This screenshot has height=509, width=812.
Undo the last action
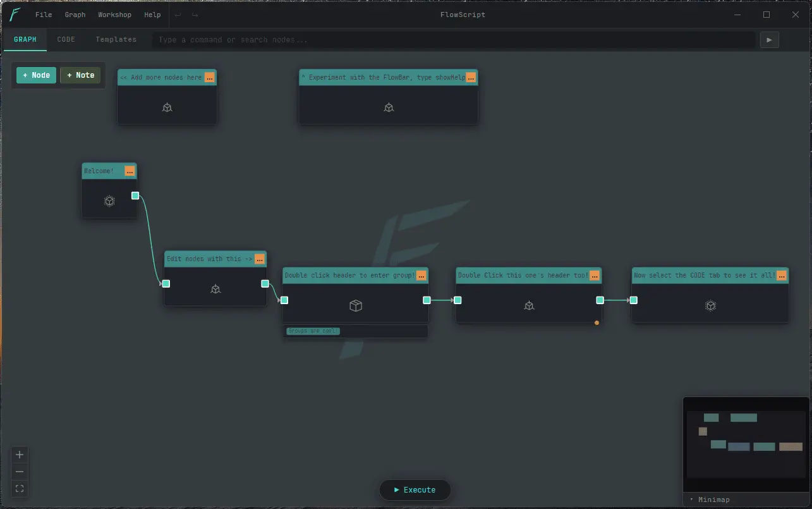(x=178, y=15)
